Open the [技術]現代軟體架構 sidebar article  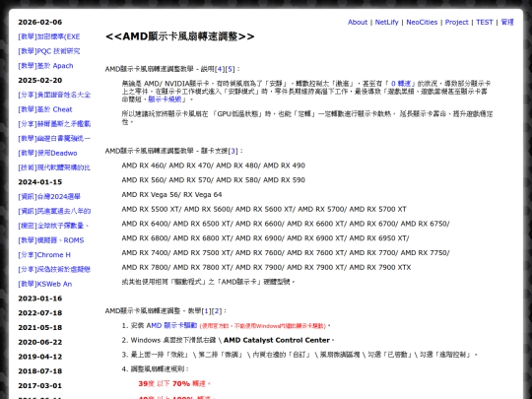click(x=54, y=167)
